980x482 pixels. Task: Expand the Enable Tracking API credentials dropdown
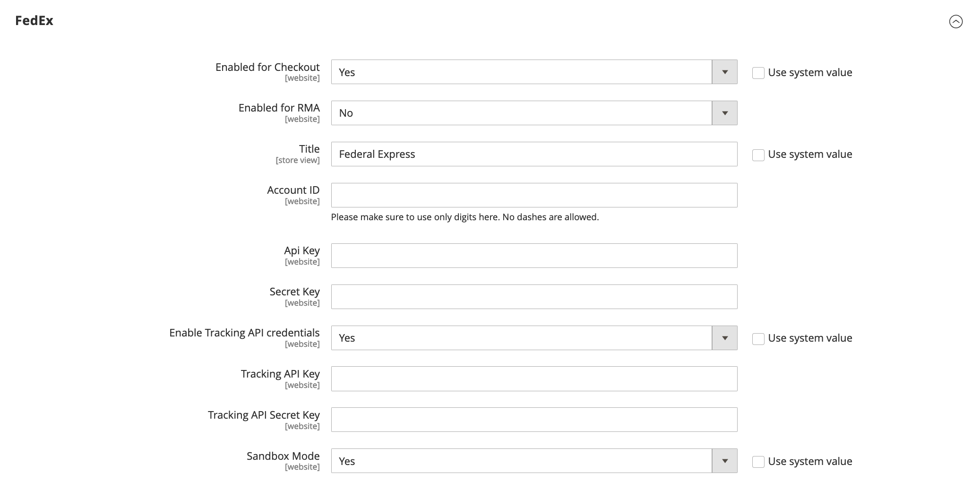[x=521, y=338]
